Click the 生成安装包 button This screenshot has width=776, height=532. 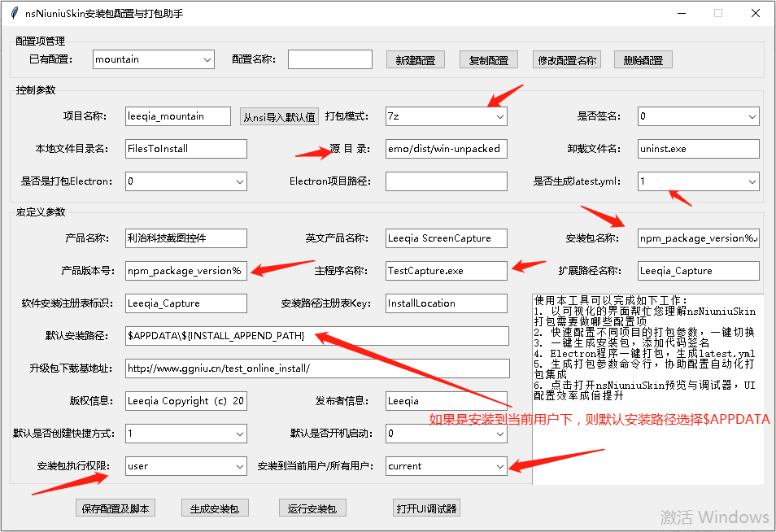214,508
